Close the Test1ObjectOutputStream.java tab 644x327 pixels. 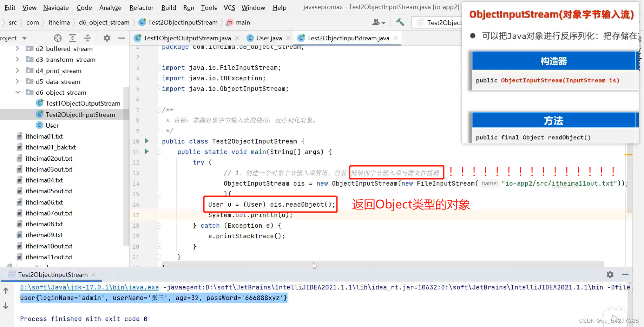(x=237, y=38)
